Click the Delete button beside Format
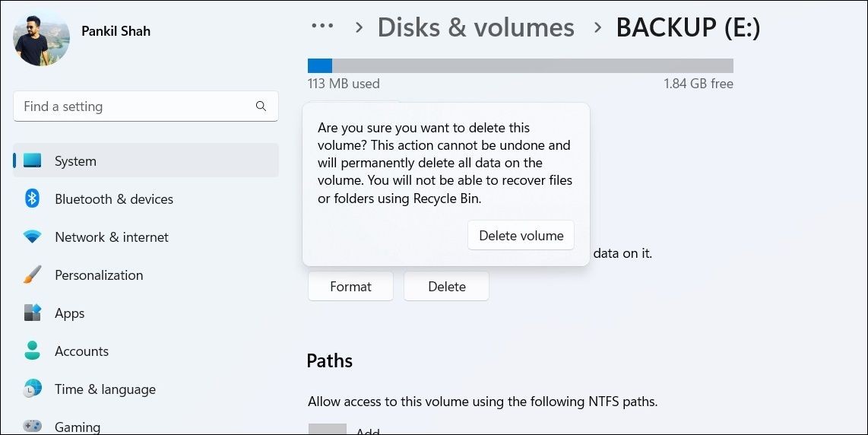 (x=447, y=287)
